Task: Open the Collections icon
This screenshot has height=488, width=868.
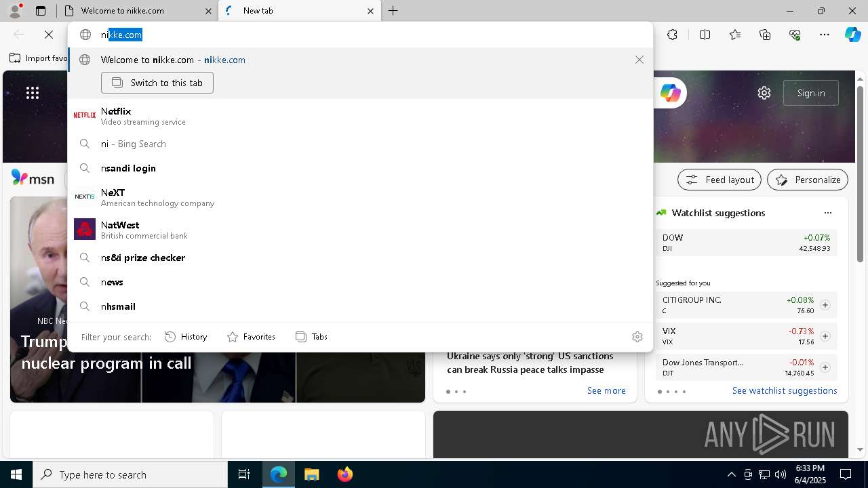Action: click(765, 35)
